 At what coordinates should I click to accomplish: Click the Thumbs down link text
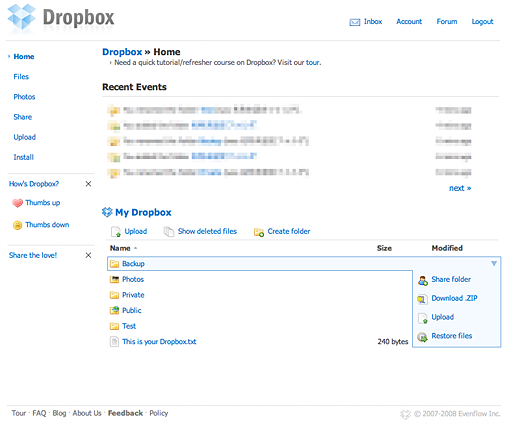[x=47, y=225]
